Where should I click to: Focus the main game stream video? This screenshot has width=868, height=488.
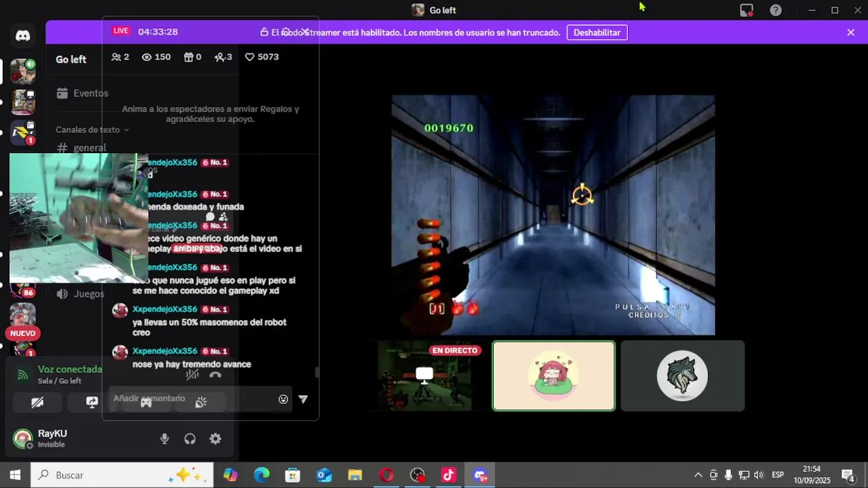coord(553,215)
